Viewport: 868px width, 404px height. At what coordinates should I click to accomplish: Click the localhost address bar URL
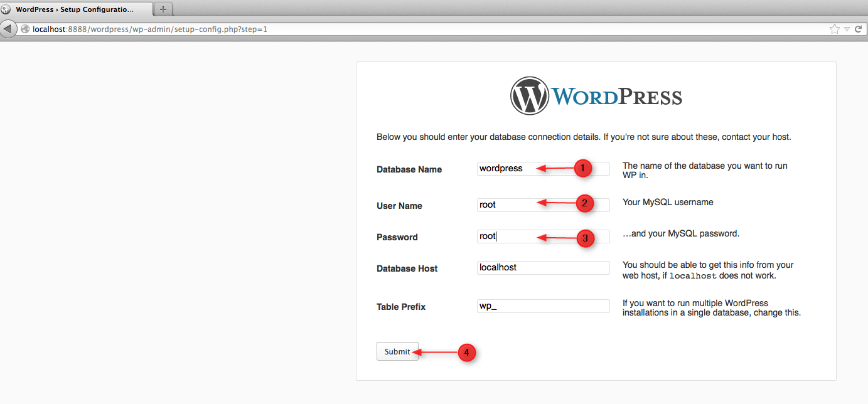[150, 29]
